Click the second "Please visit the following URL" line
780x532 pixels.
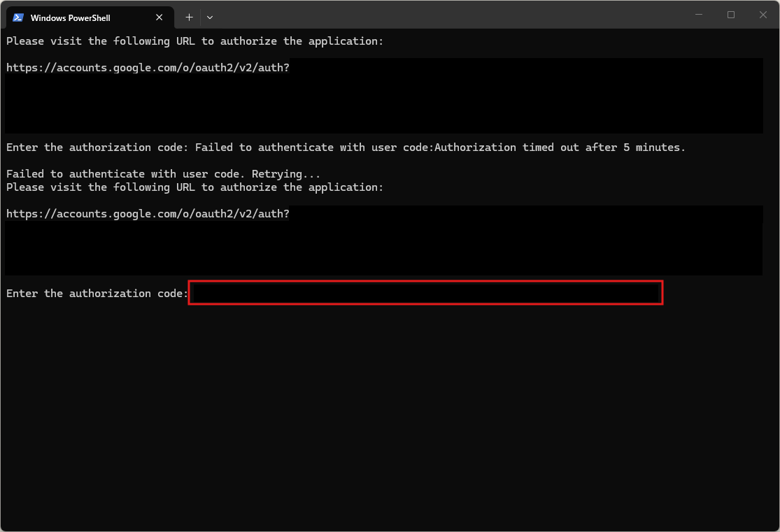(194, 187)
